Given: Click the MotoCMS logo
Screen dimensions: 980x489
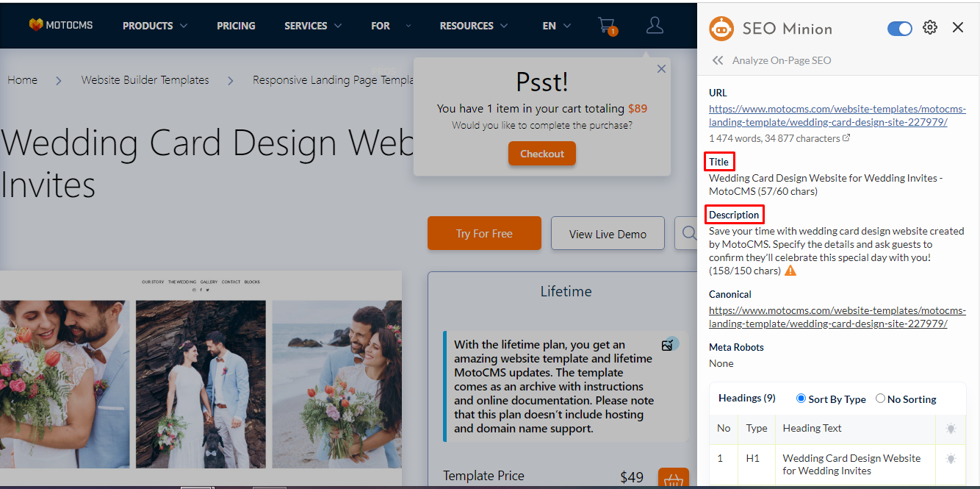Looking at the screenshot, I should (x=61, y=25).
